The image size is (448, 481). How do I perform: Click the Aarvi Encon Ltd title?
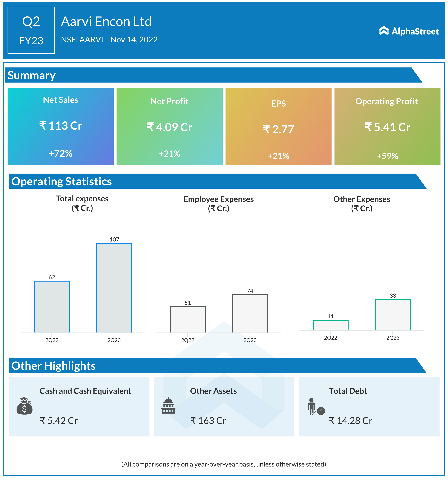(x=106, y=22)
